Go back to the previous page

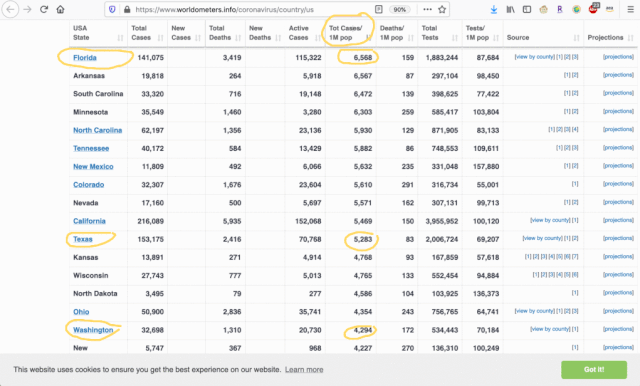coord(11,9)
